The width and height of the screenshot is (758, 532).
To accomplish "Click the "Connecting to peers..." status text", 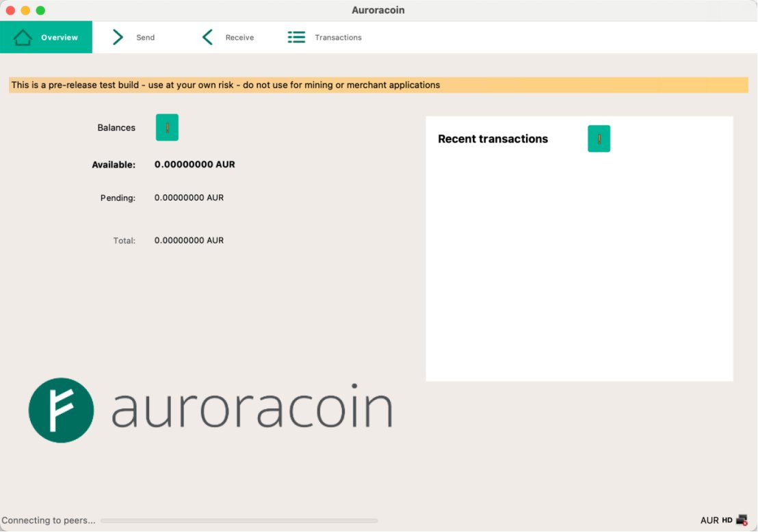I will (49, 520).
